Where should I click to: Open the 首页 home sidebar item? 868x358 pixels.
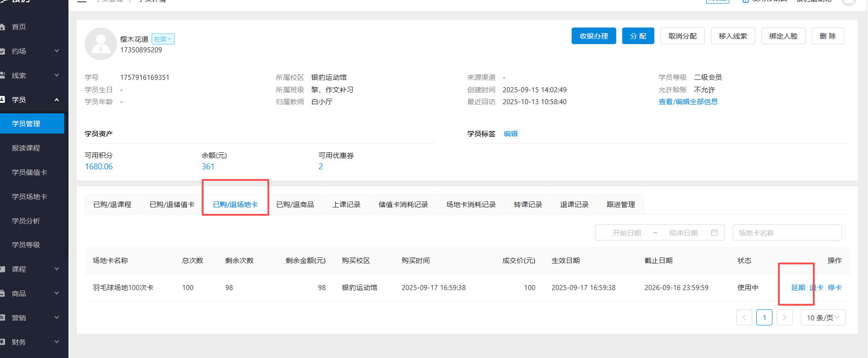click(x=19, y=27)
